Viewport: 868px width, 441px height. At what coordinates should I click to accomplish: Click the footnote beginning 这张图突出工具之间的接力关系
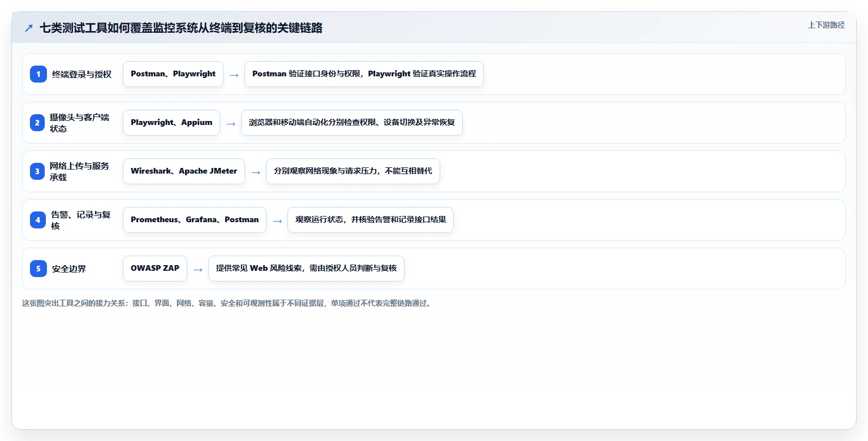[227, 303]
